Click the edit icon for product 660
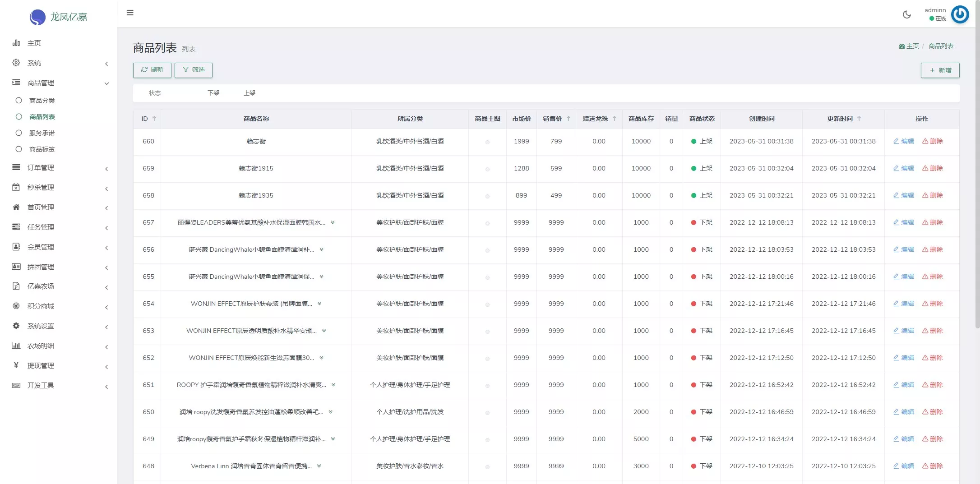The width and height of the screenshot is (980, 484). (903, 141)
